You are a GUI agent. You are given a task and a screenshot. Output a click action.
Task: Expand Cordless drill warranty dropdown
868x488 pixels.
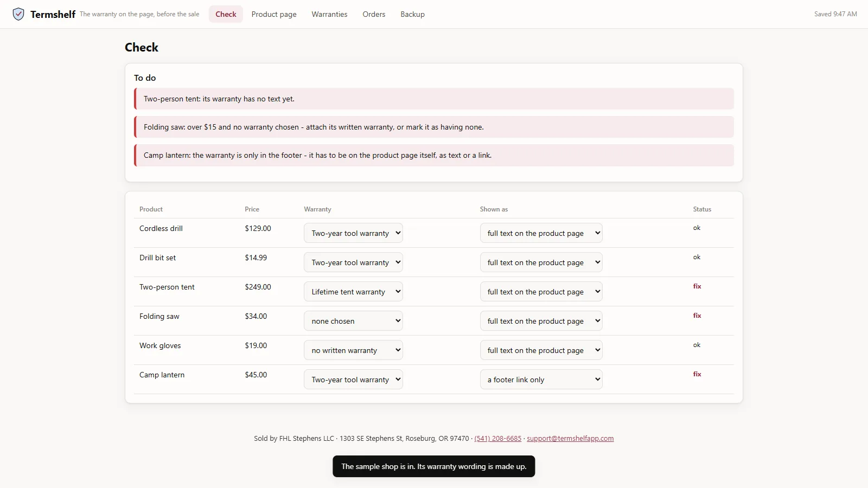click(x=353, y=233)
